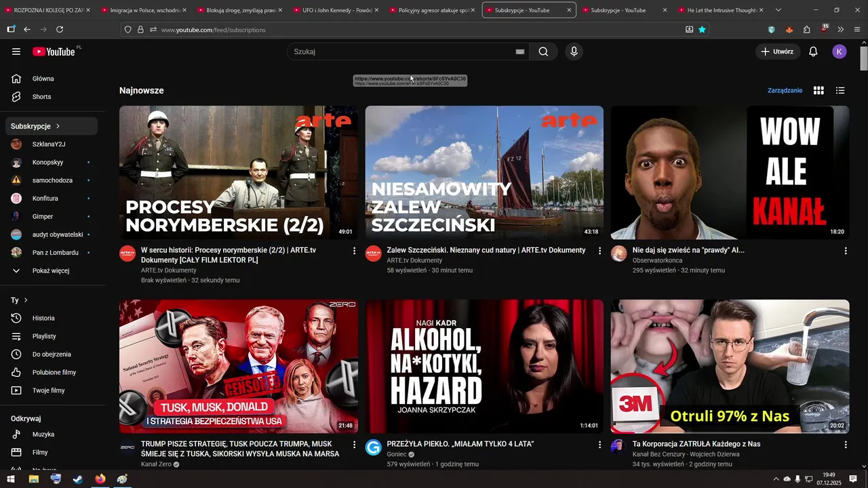Close the Blokują drogę tab
The image size is (868, 488).
point(280,10)
